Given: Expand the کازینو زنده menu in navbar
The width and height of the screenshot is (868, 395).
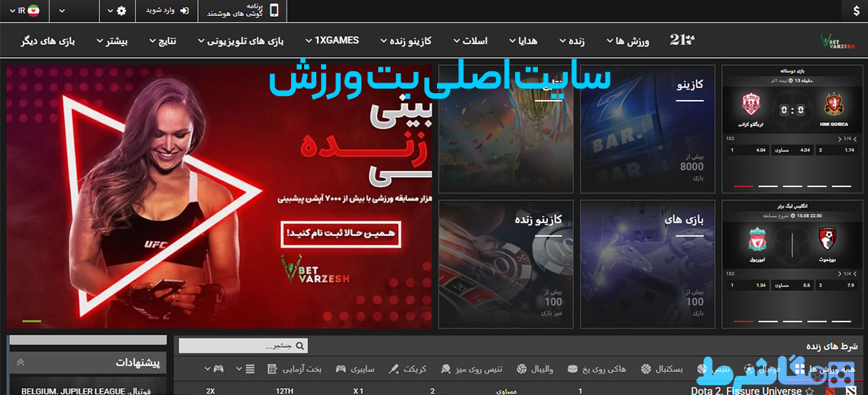Looking at the screenshot, I should pos(406,40).
